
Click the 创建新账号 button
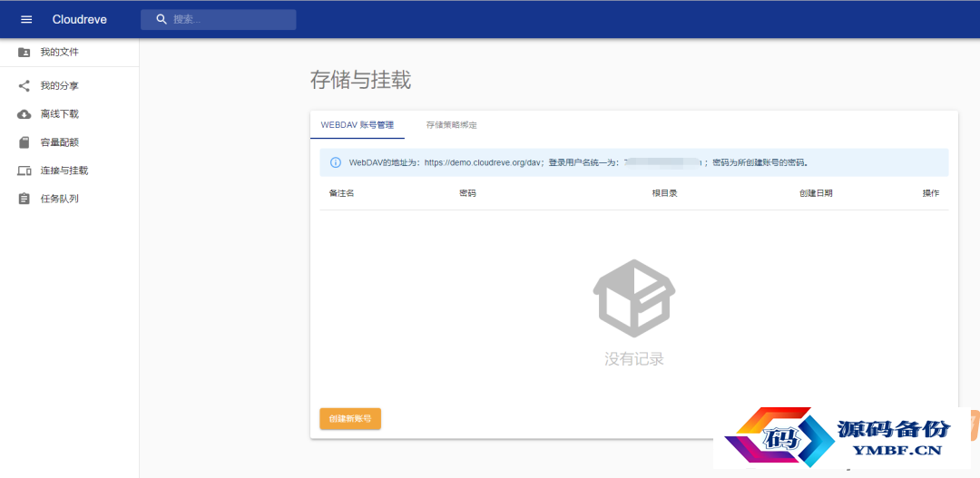click(350, 419)
